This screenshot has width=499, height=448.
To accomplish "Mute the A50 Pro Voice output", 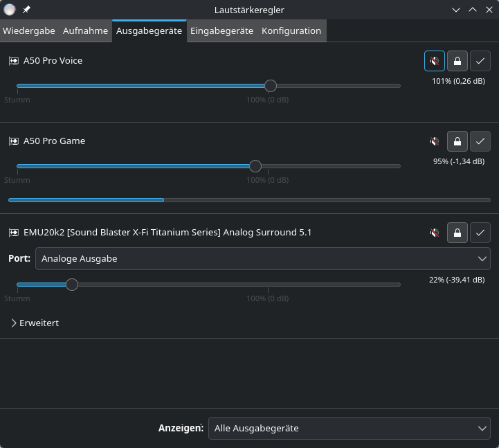I will click(x=435, y=61).
